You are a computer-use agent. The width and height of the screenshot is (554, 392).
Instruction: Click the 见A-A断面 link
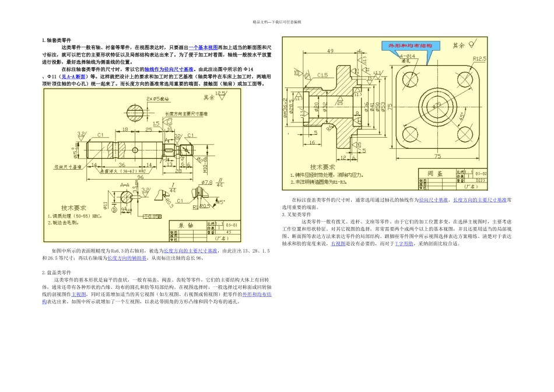(x=73, y=76)
